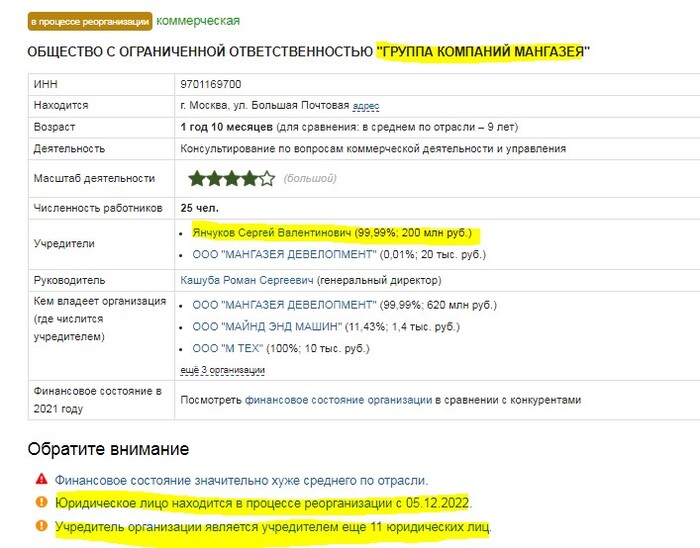The image size is (700, 548).
Task: Click notice about founder of 11 more entities
Action: click(273, 527)
